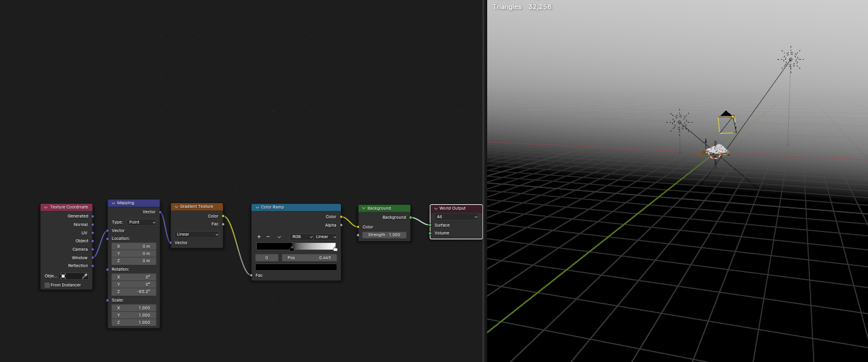Click the Background node Color input socket

358,227
